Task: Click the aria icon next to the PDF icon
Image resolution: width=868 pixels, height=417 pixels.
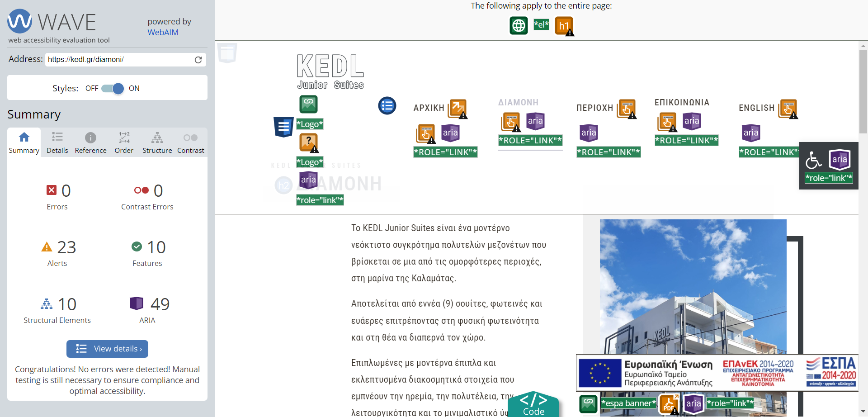Action: [x=693, y=404]
